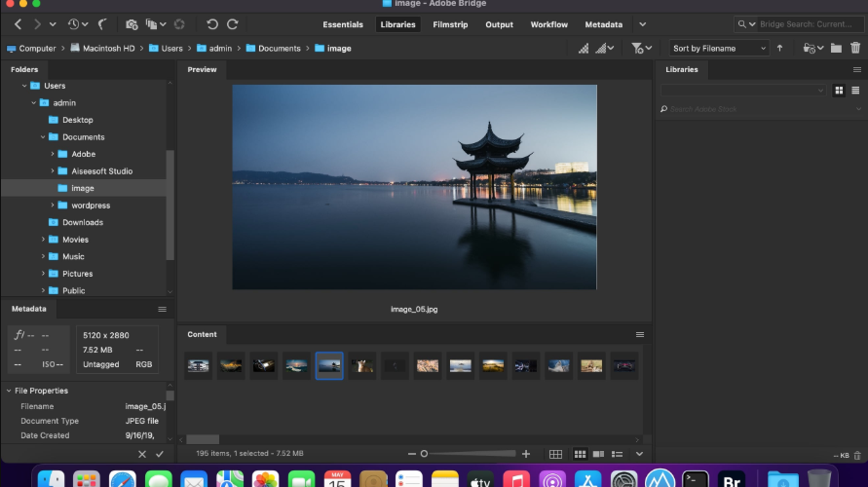This screenshot has width=868, height=487.
Task: Switch to the Filmstrip workspace
Action: (x=450, y=24)
